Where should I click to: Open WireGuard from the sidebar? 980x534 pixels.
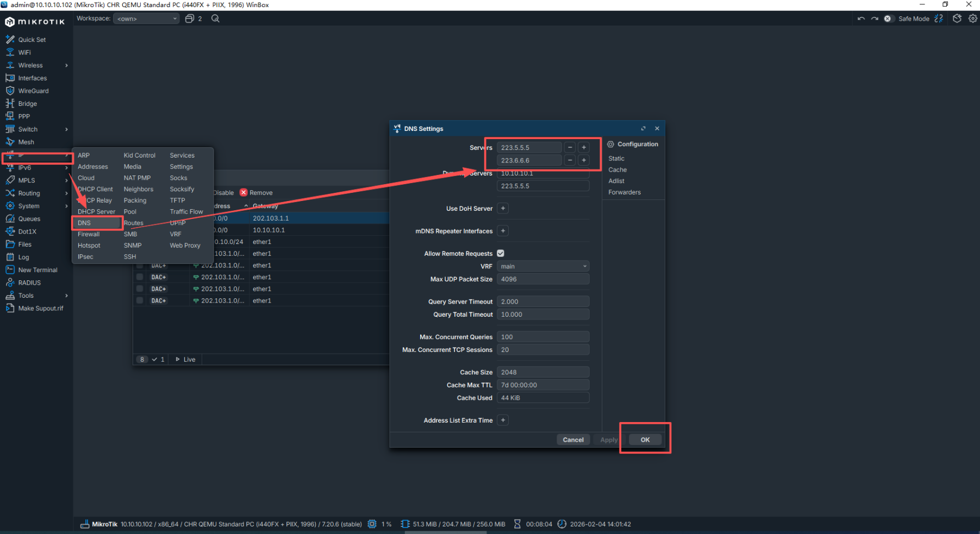tap(33, 91)
